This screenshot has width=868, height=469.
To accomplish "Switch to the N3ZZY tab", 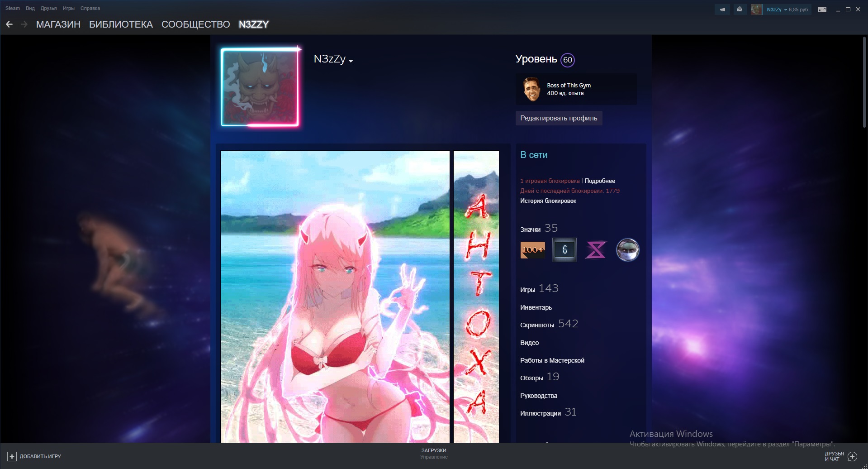I will tap(254, 24).
